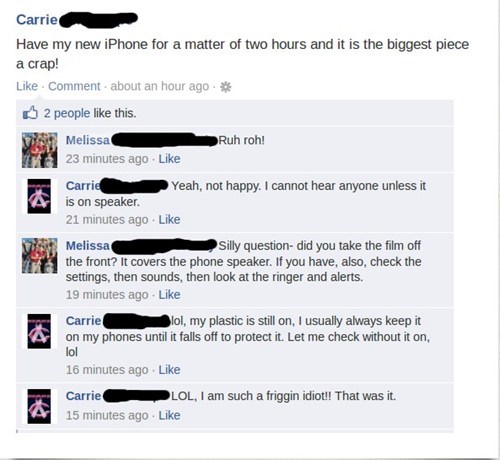Screen dimensions: 500x460
Task: Like the comment from 15 minutes ago
Action: point(169,415)
